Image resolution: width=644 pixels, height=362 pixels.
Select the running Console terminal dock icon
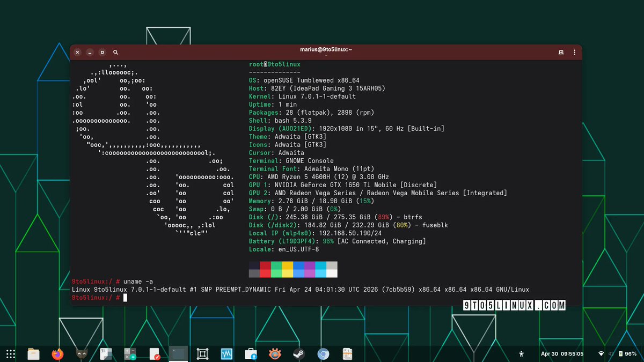[178, 354]
